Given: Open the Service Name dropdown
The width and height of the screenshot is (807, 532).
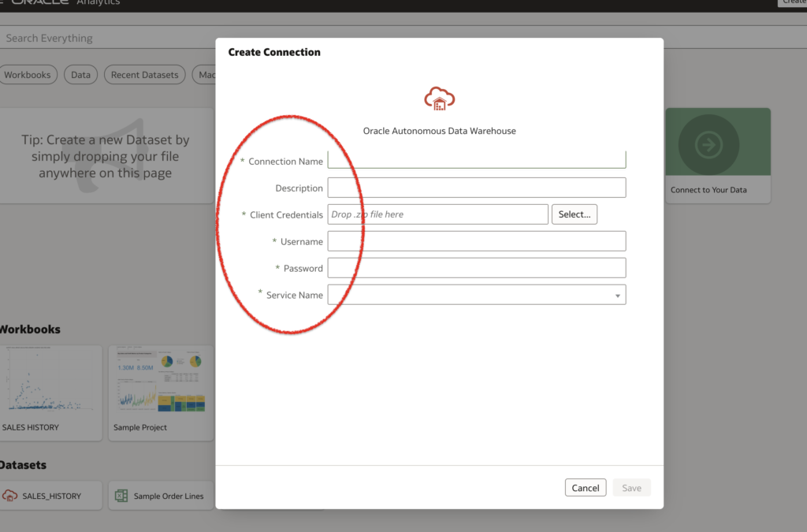Looking at the screenshot, I should 477,295.
